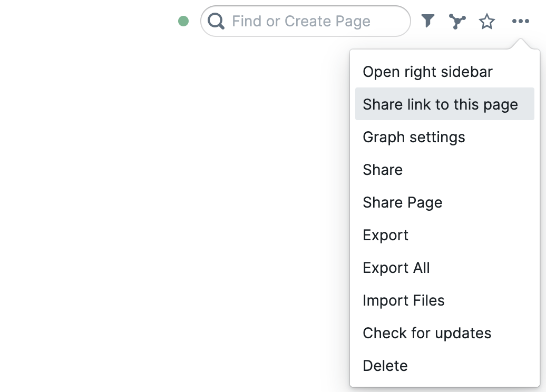The width and height of the screenshot is (546, 392).
Task: Click the green sync status dot
Action: tap(183, 21)
